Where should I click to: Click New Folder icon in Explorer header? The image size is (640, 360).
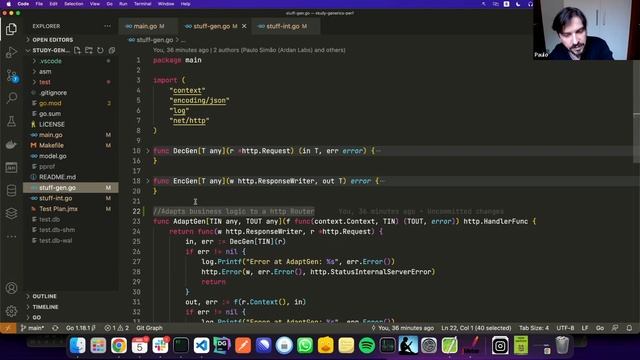click(89, 50)
